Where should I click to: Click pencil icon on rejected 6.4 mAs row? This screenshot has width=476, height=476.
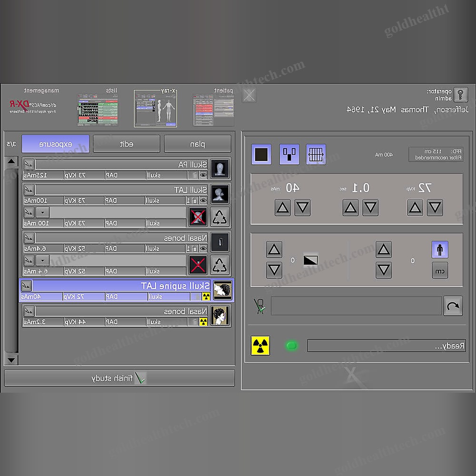tap(29, 260)
